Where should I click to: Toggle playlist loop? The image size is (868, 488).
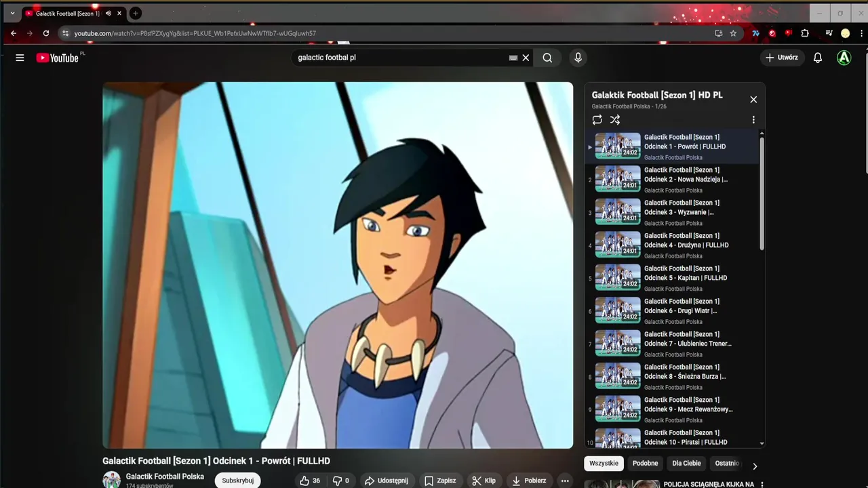click(597, 120)
